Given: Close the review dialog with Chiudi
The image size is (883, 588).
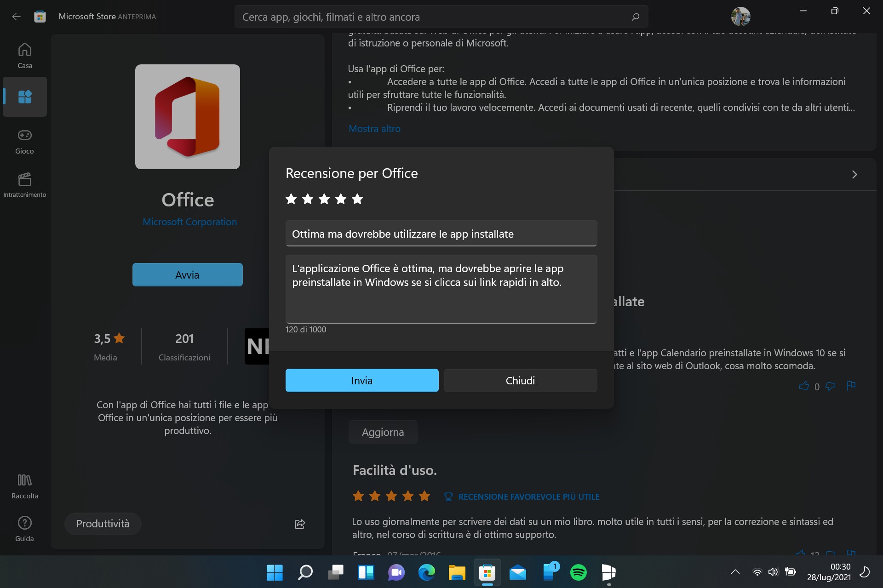Looking at the screenshot, I should pos(521,381).
